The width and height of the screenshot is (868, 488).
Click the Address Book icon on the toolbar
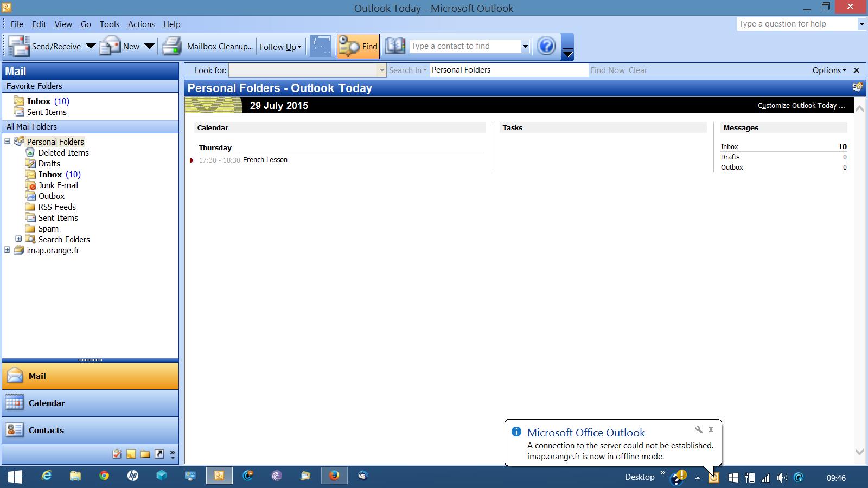click(x=395, y=46)
